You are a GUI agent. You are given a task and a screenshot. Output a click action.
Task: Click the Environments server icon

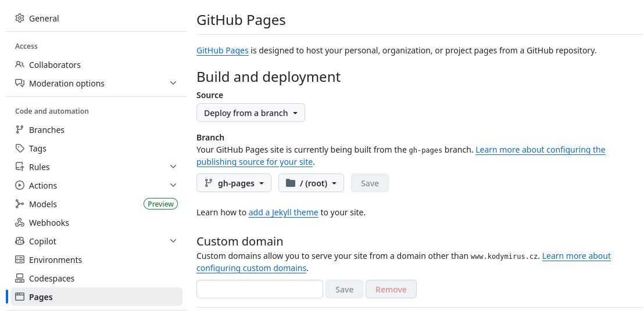pos(20,259)
